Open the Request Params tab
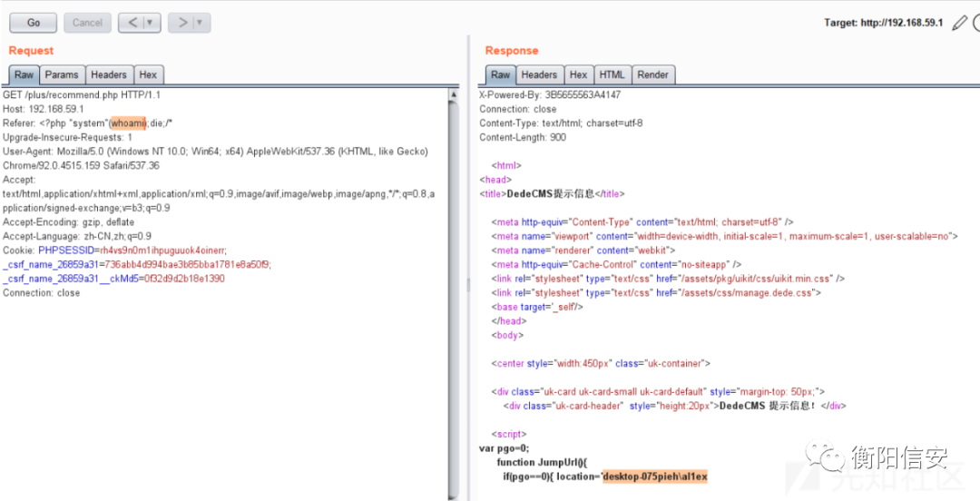This screenshot has height=501, width=980. (x=62, y=74)
